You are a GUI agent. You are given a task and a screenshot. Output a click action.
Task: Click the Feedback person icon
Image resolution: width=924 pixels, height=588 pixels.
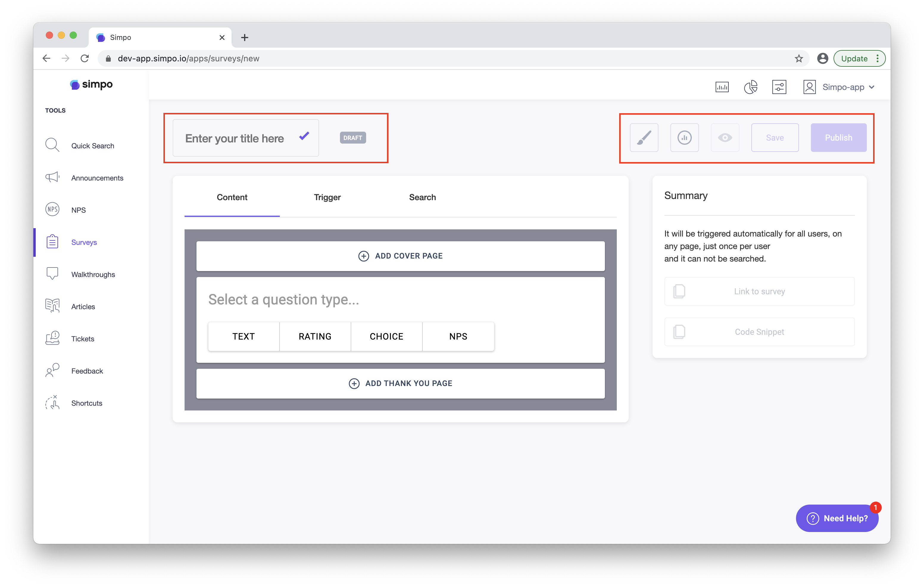tap(52, 370)
